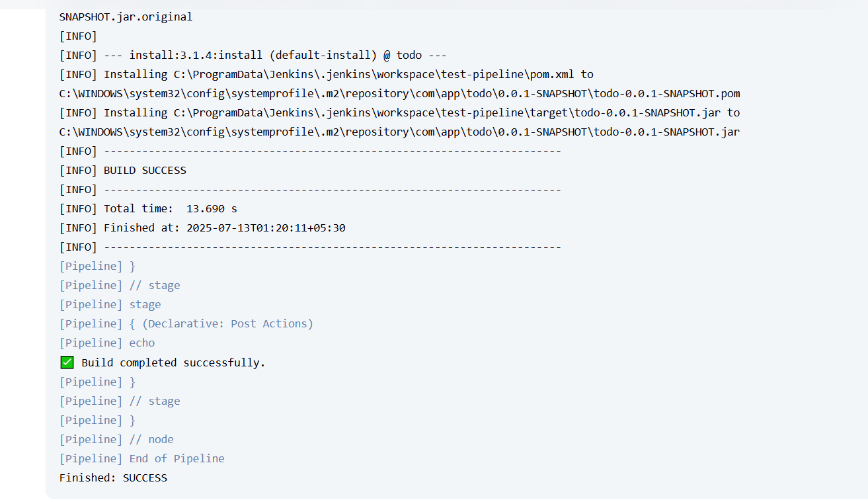The image size is (868, 502).
Task: Click the 'SNAPSHOT.jar.original' text at top
Action: coord(126,17)
